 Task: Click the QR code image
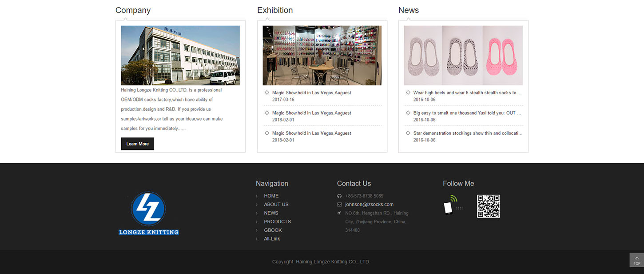tap(489, 206)
